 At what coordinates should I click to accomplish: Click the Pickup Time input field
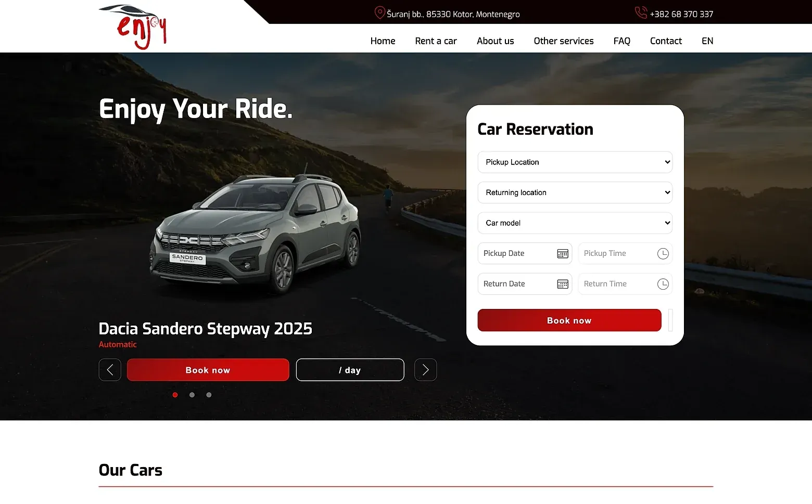point(625,254)
